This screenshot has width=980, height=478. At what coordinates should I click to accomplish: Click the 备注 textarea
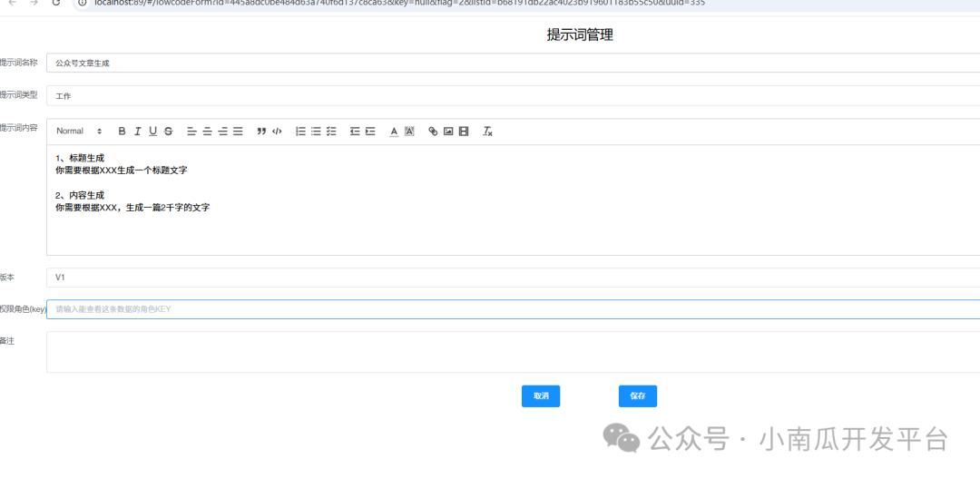(x=513, y=352)
